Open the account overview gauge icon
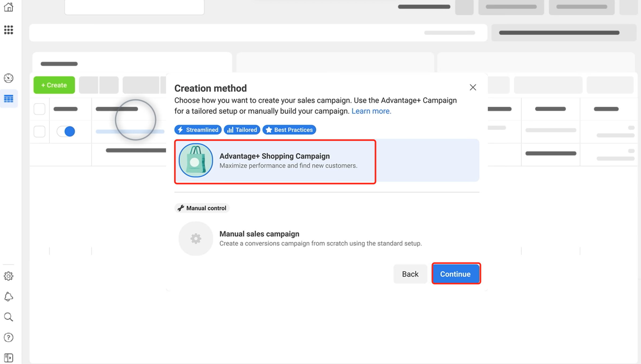 click(x=9, y=78)
